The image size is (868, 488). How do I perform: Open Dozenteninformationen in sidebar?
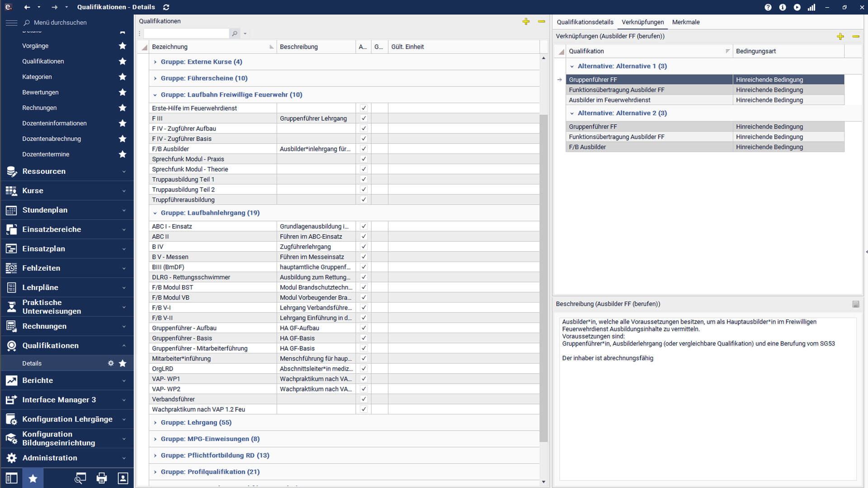pyautogui.click(x=54, y=123)
